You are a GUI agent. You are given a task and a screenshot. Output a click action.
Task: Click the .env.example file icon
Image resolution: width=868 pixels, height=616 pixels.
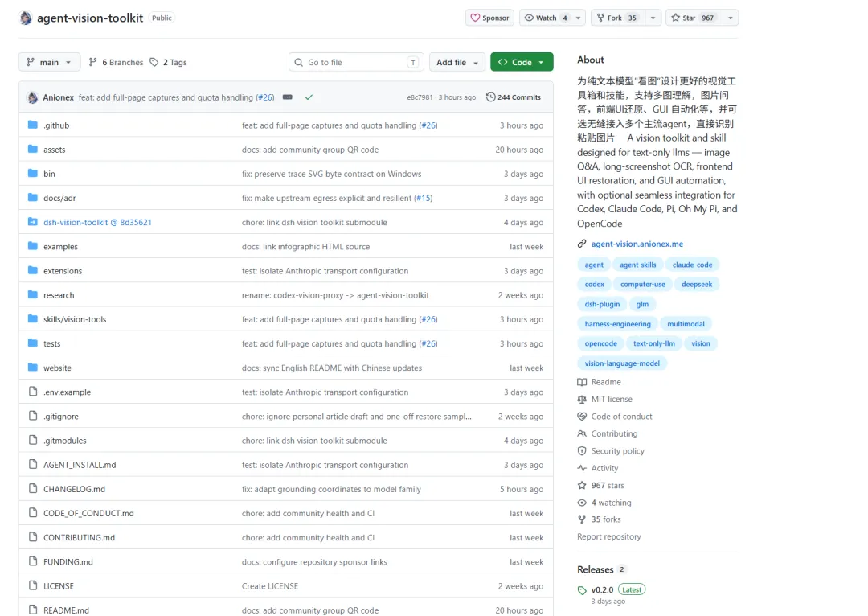33,392
